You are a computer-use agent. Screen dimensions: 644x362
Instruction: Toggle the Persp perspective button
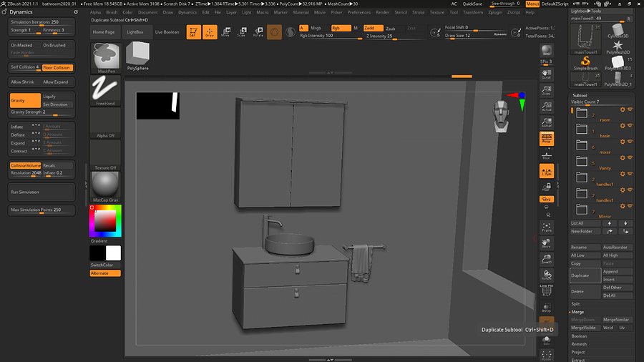547,139
